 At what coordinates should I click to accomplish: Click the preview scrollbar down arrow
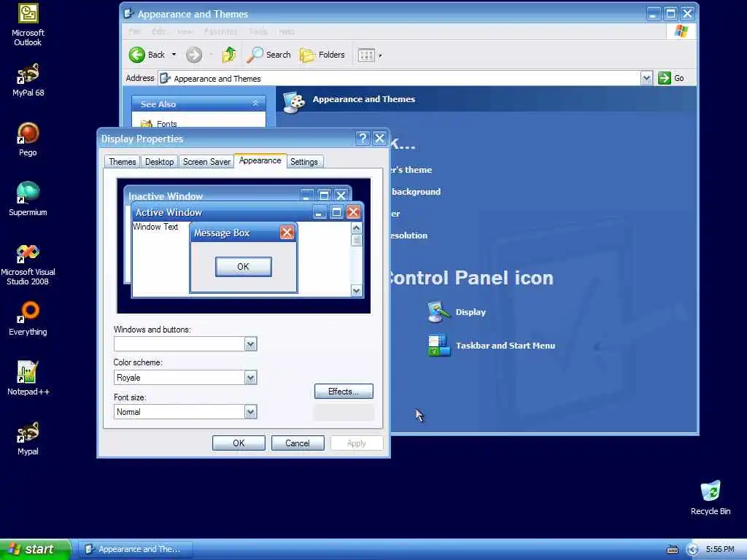(356, 290)
